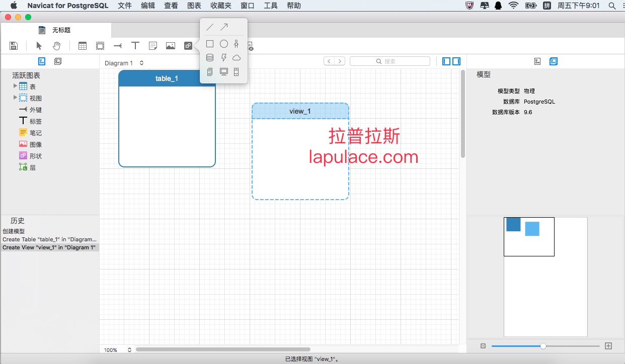Screen dimensions: 625x364
Task: Click 图像 in the object tree
Action: (36, 144)
